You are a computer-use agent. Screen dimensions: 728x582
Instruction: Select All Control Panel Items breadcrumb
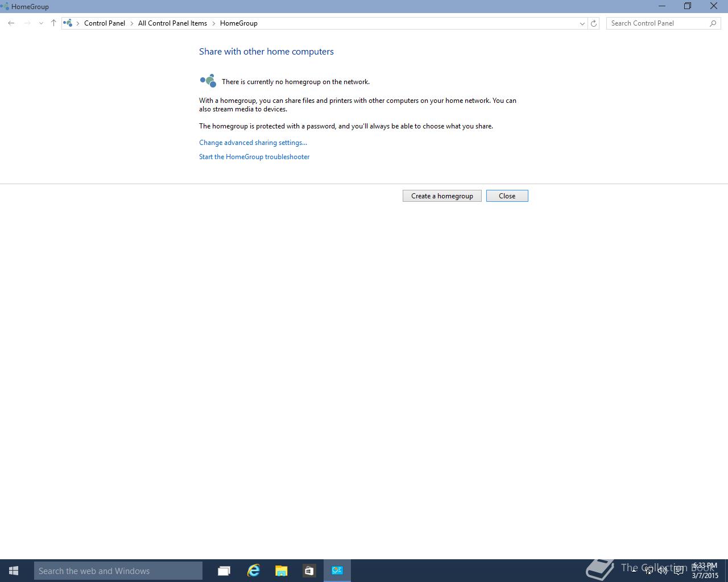172,23
